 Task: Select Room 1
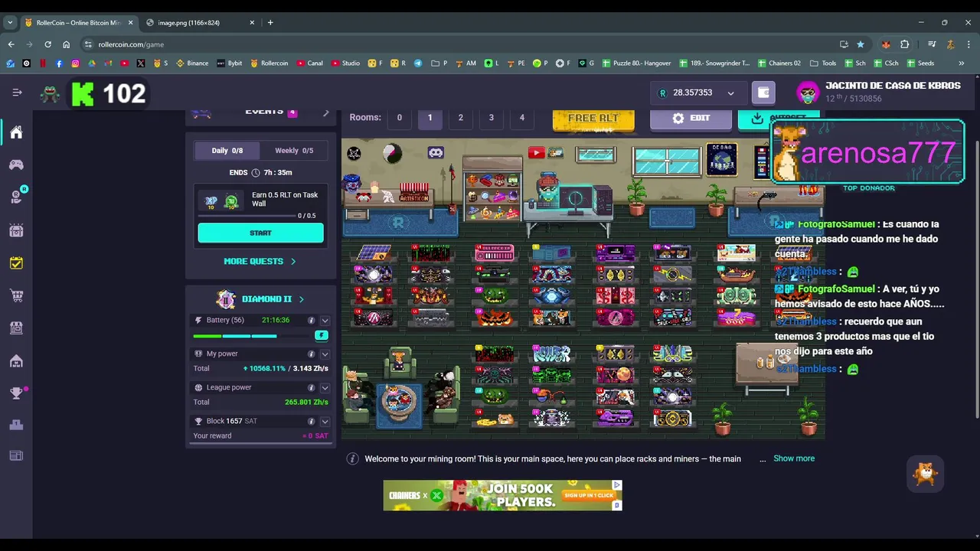click(x=430, y=117)
